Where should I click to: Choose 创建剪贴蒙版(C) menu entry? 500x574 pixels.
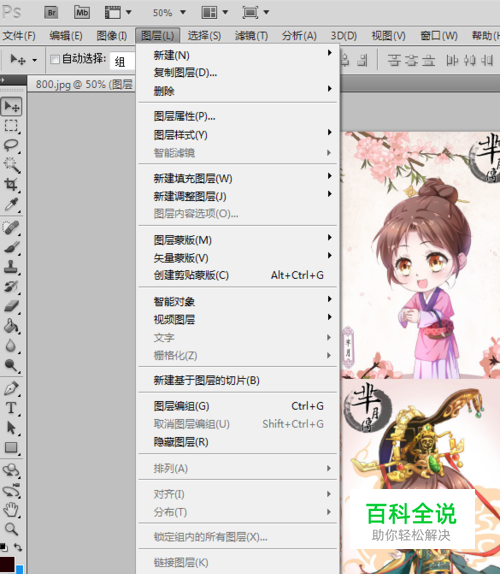[238, 275]
